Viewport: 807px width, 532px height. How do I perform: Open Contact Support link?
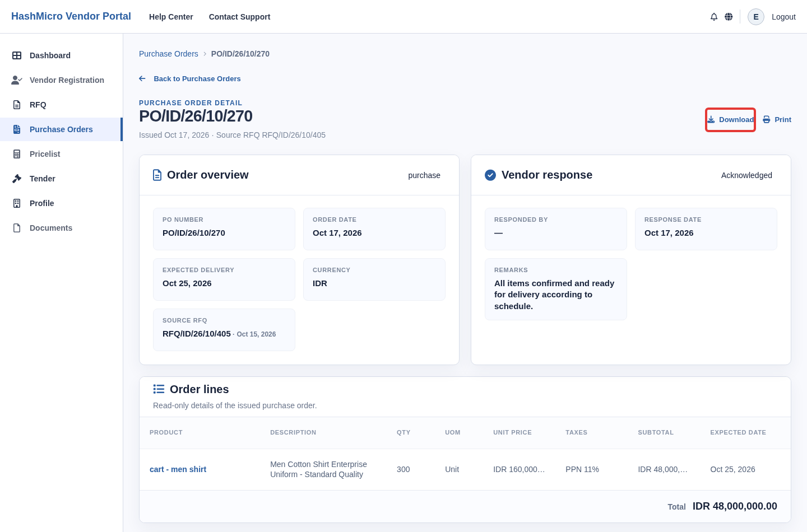239,17
